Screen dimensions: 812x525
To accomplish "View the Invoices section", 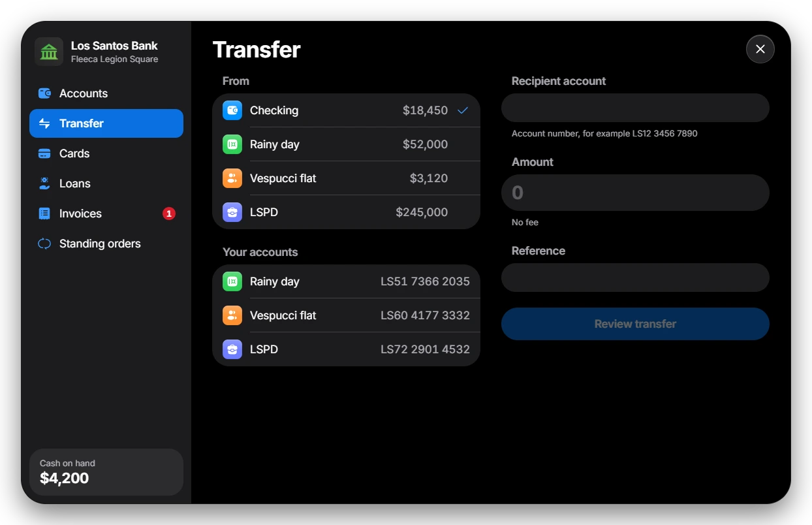I will point(106,214).
